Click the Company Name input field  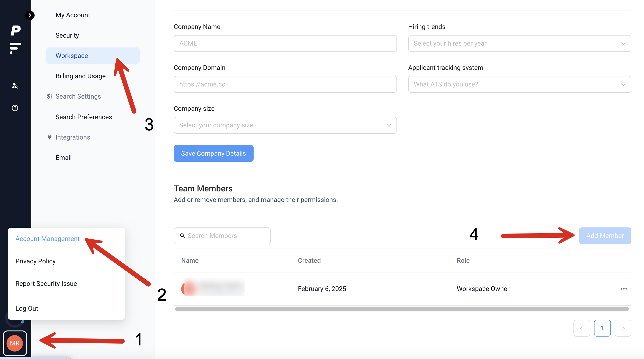[x=285, y=43]
